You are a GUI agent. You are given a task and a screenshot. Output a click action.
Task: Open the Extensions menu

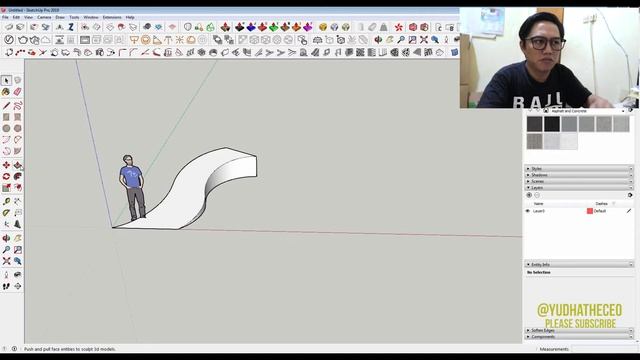click(112, 18)
